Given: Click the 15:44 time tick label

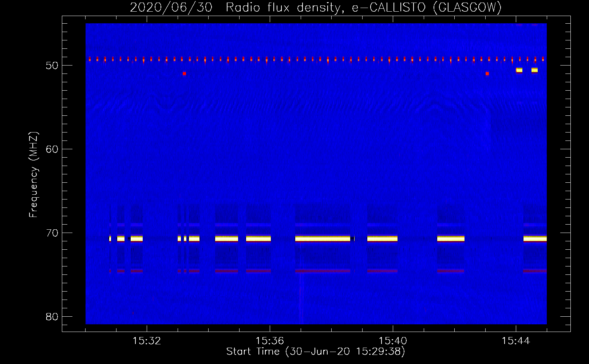Looking at the screenshot, I should point(516,341).
